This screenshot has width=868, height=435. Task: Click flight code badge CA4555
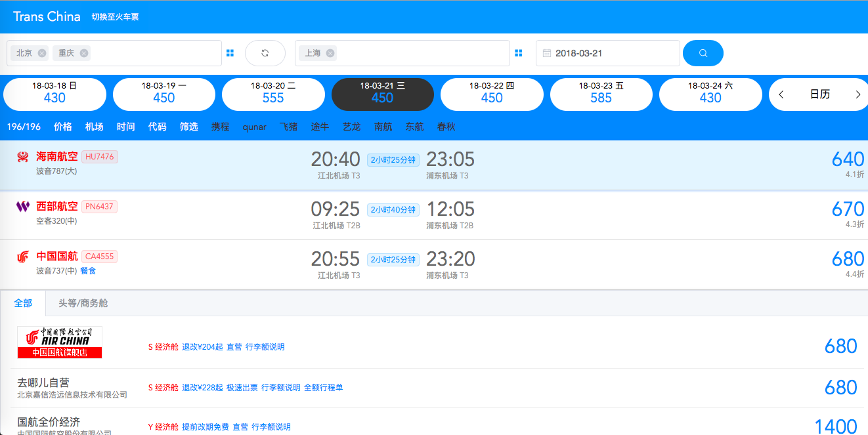coord(100,257)
